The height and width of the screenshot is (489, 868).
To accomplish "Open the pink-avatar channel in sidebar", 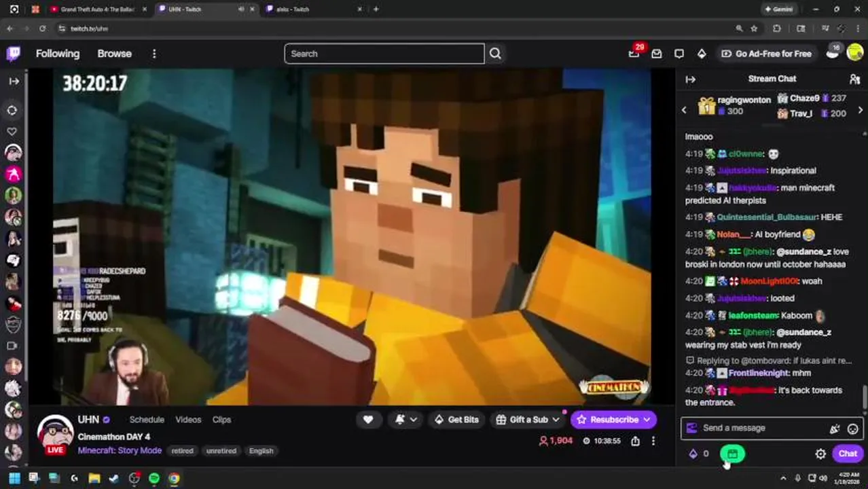I will click(13, 175).
